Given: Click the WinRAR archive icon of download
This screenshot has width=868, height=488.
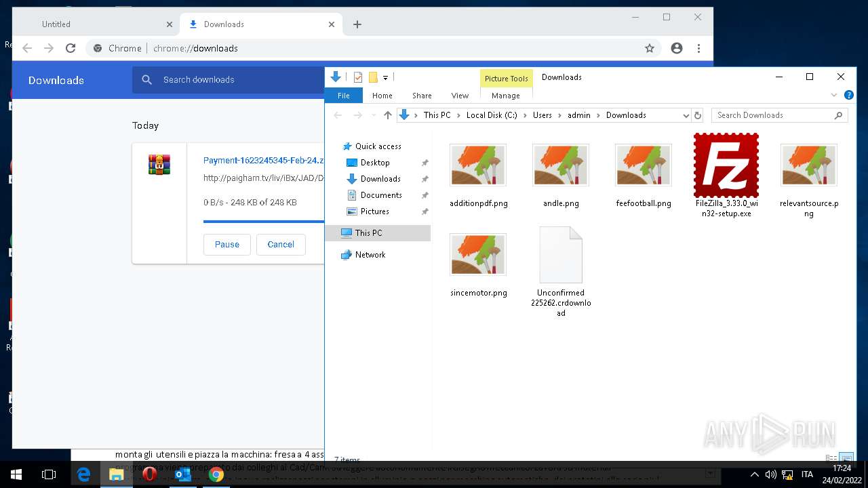Looking at the screenshot, I should click(159, 164).
